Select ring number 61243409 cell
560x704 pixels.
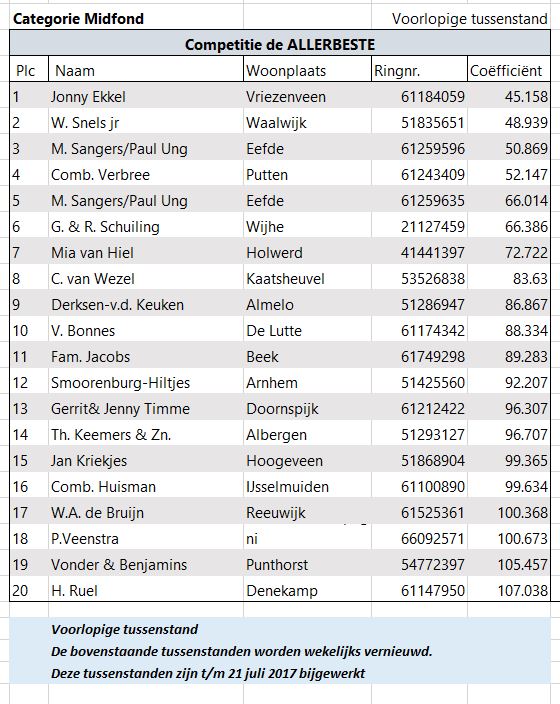[419, 175]
